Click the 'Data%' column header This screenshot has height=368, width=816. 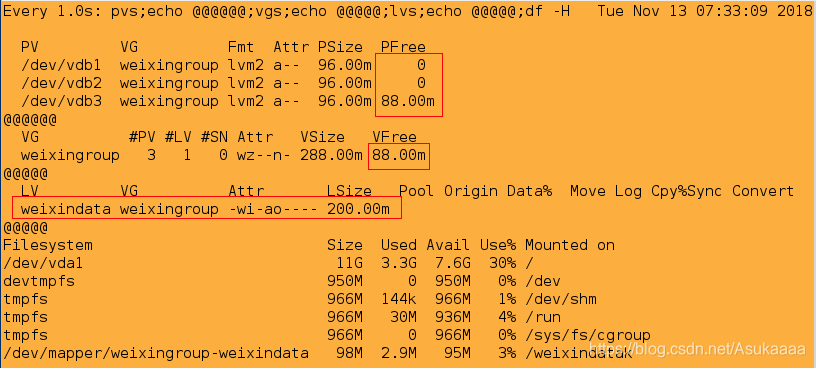[x=529, y=192]
